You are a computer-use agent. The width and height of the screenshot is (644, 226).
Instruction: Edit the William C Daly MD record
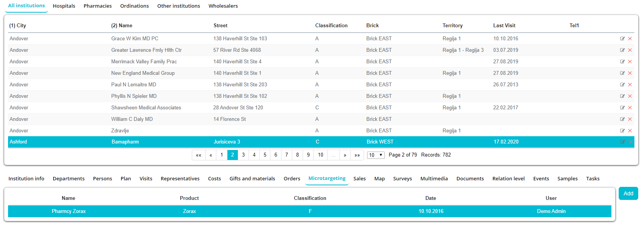(622, 119)
